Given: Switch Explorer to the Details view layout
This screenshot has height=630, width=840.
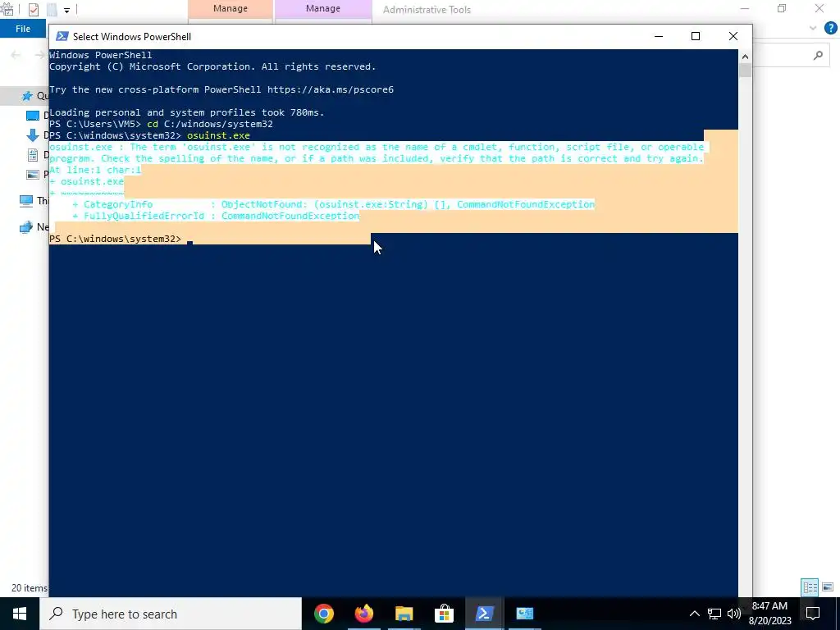Looking at the screenshot, I should click(x=810, y=587).
